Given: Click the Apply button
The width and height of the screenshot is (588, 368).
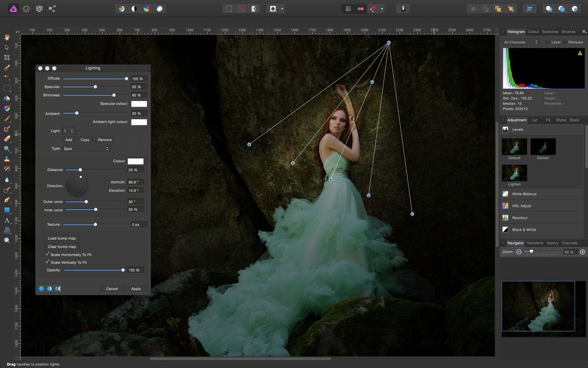Looking at the screenshot, I should (x=135, y=288).
